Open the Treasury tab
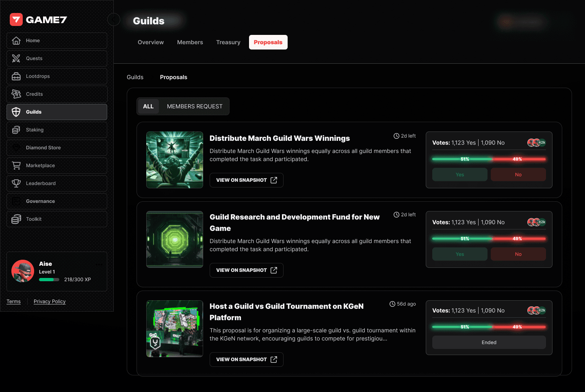 click(228, 42)
